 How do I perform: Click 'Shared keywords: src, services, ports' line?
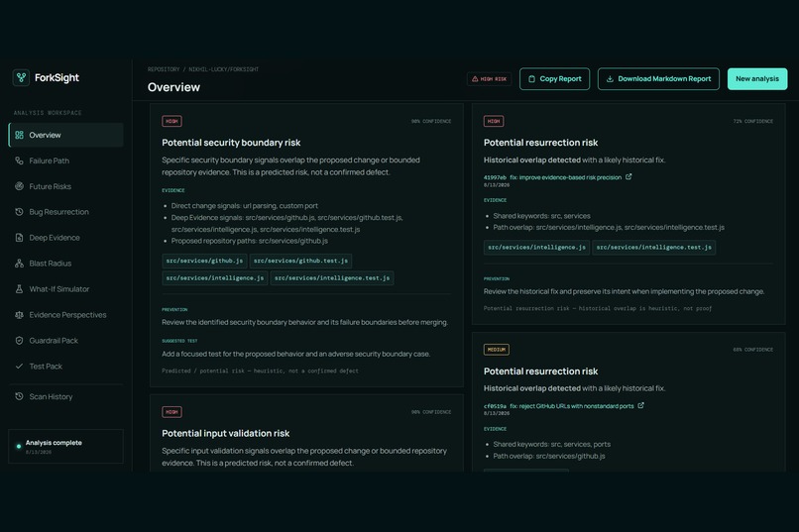point(551,445)
